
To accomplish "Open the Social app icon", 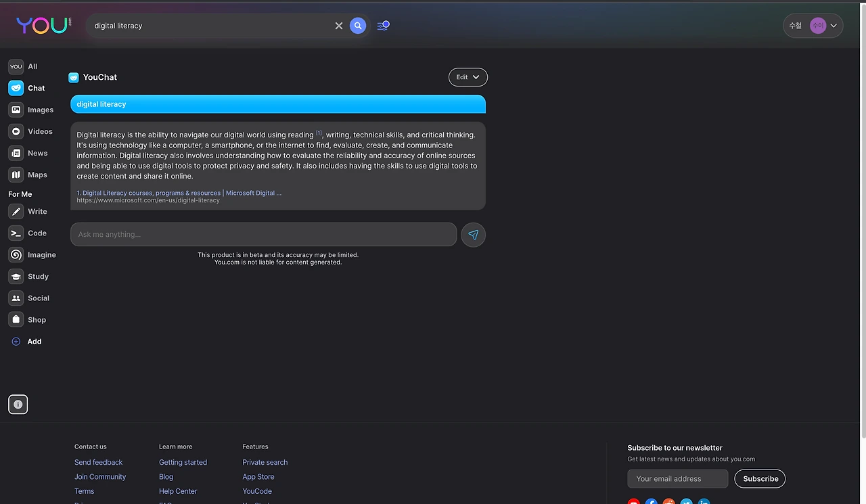I will [x=16, y=298].
